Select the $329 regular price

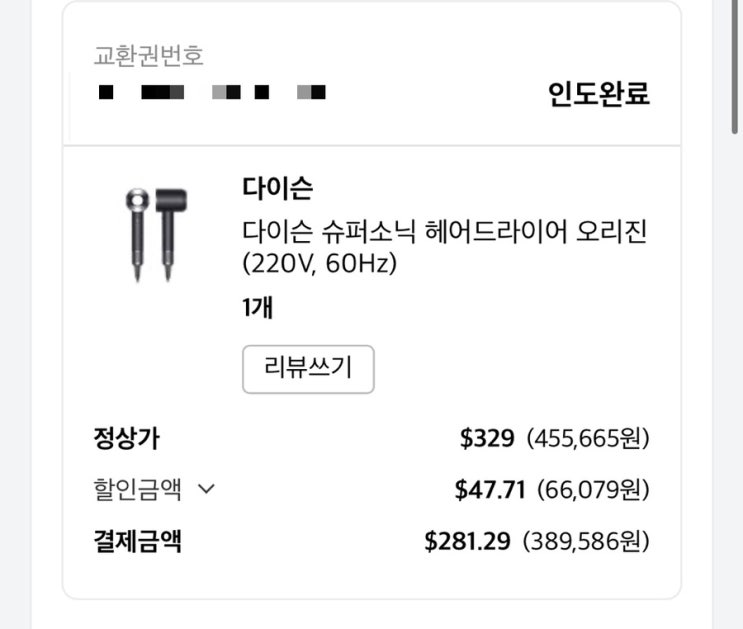click(x=487, y=438)
